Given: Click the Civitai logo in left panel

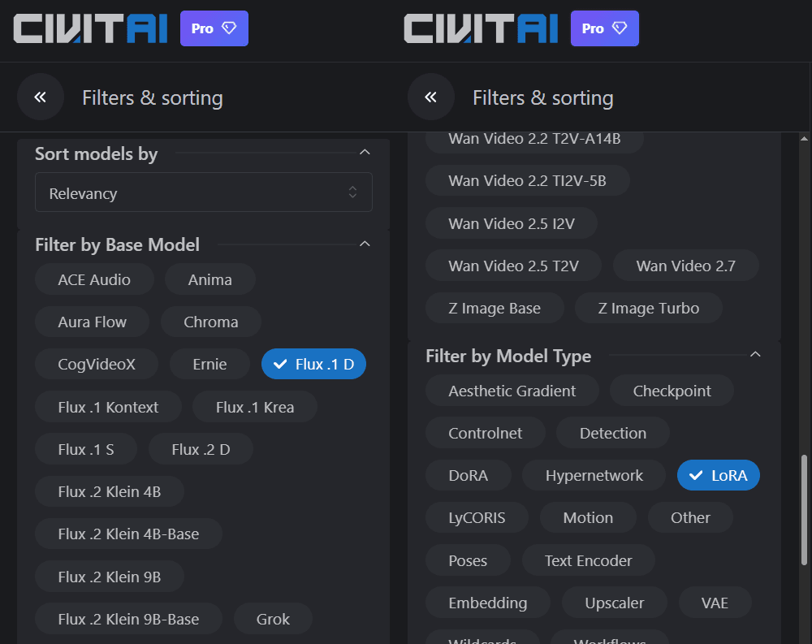Looking at the screenshot, I should point(90,28).
